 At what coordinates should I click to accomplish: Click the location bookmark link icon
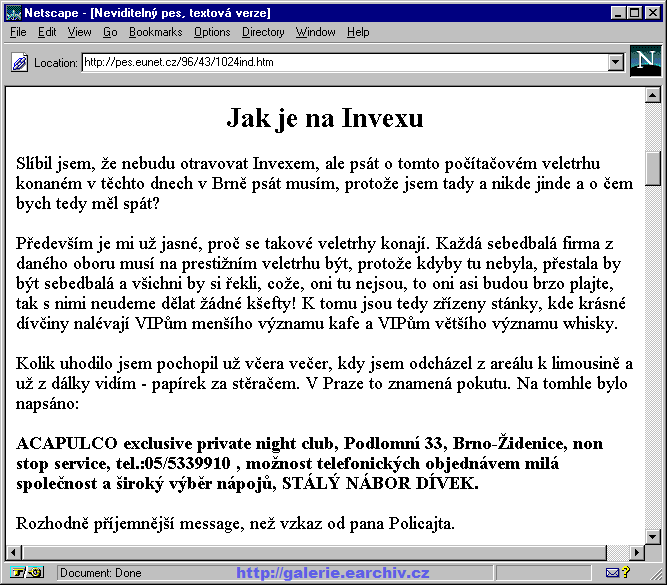point(19,63)
